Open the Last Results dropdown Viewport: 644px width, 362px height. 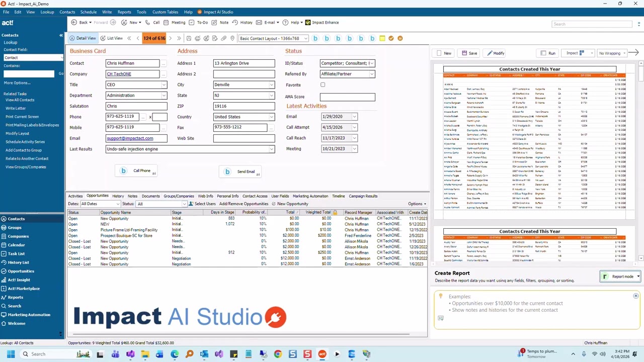tap(272, 149)
